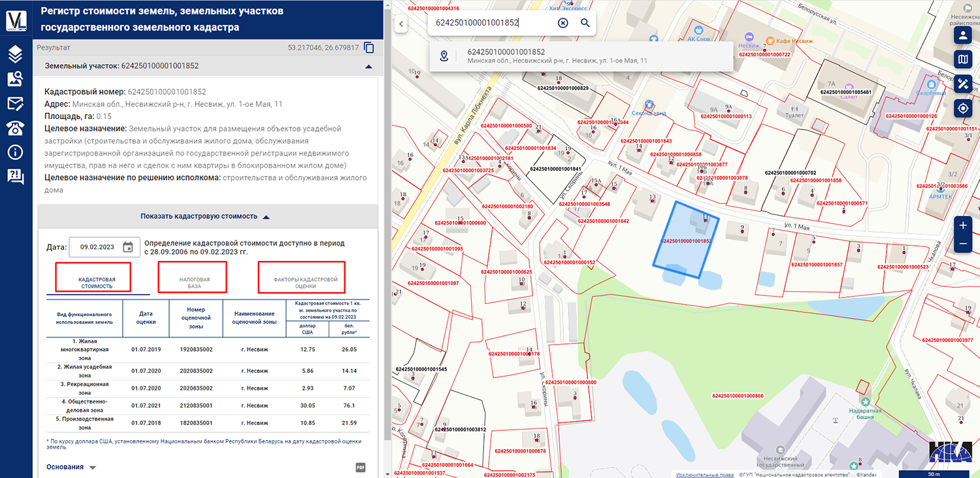Click the image search icon in sidebar
Image resolution: width=980 pixels, height=478 pixels.
[16, 79]
